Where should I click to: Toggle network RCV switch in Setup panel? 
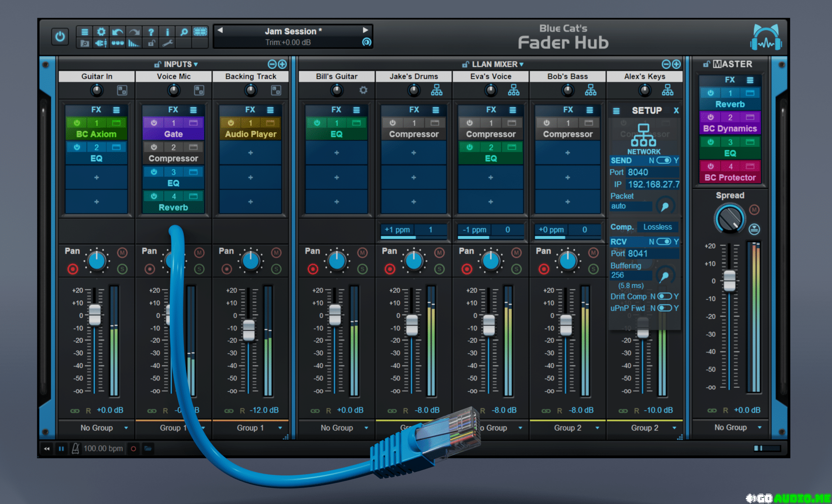pyautogui.click(x=664, y=241)
